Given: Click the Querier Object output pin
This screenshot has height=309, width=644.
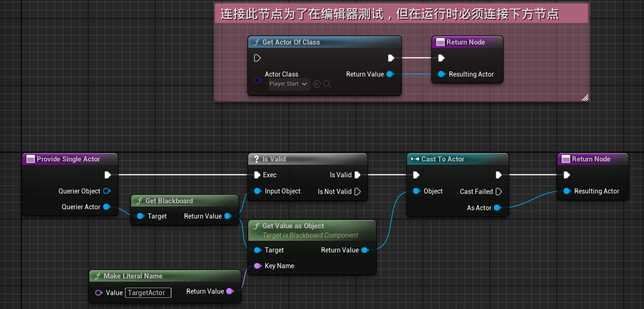Looking at the screenshot, I should point(106,191).
